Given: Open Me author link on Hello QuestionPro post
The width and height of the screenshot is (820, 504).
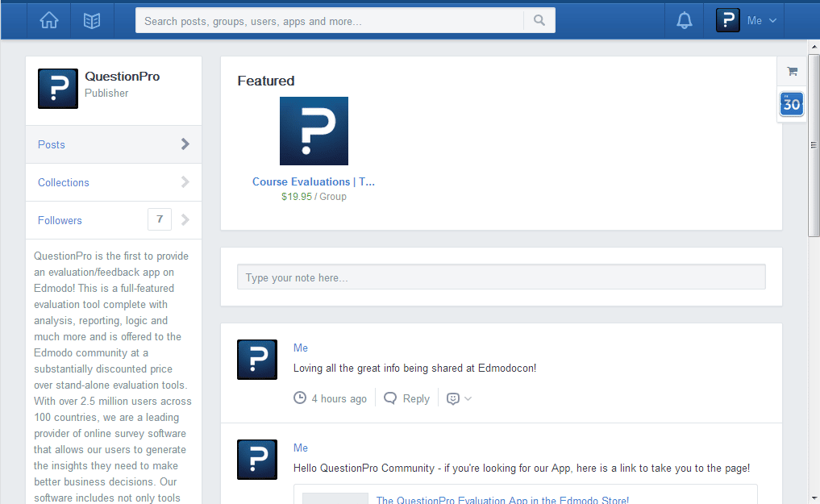Looking at the screenshot, I should pyautogui.click(x=300, y=448).
